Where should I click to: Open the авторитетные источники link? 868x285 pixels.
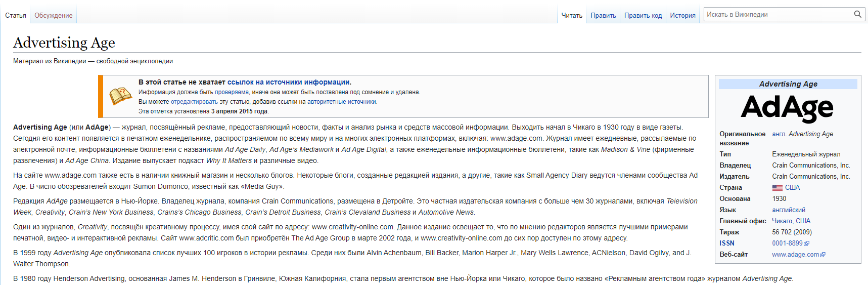point(342,102)
